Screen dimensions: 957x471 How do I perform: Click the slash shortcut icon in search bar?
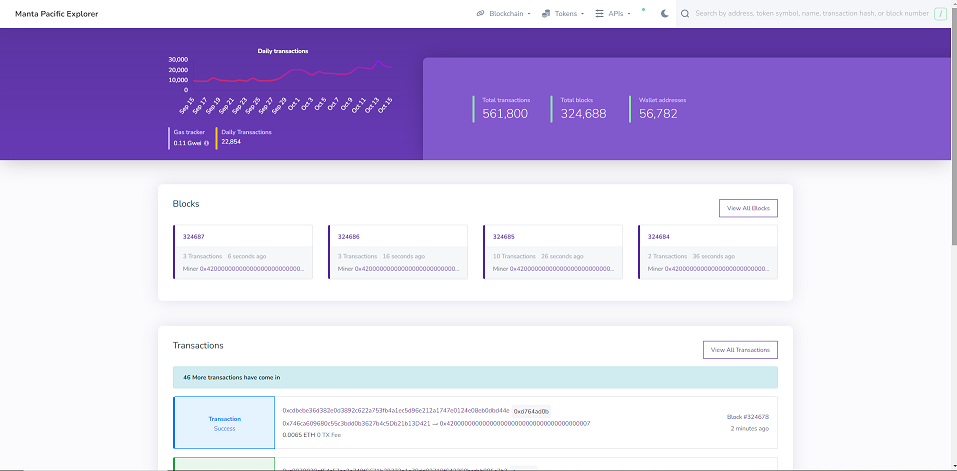[x=940, y=14]
